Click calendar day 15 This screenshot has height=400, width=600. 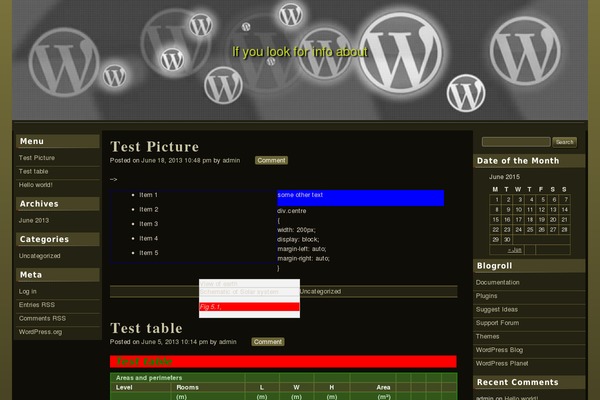[x=496, y=220]
